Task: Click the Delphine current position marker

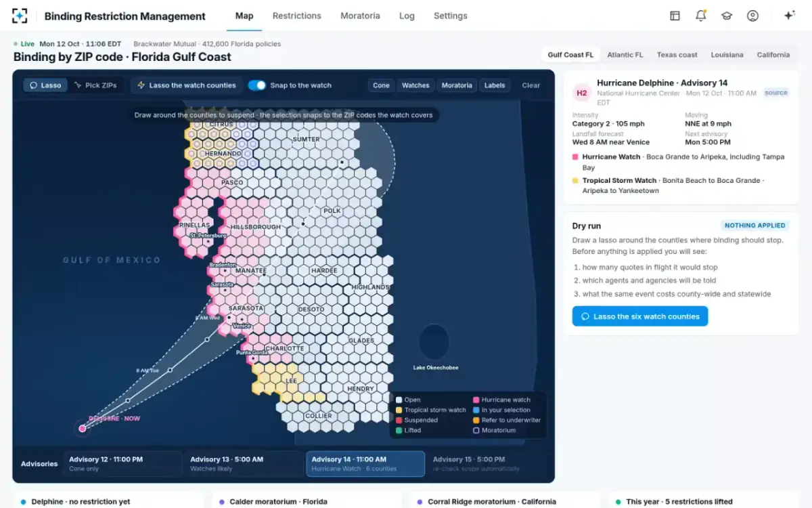Action: click(x=83, y=428)
